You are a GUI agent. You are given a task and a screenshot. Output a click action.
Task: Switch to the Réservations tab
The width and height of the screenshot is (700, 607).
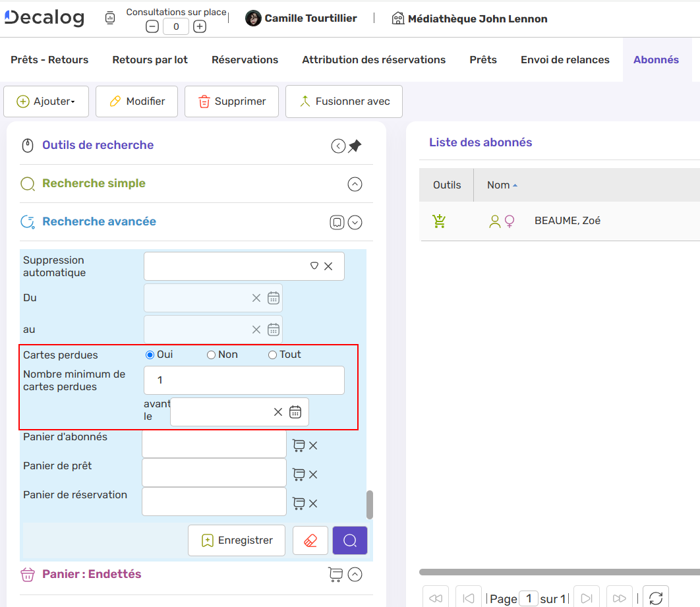point(245,59)
